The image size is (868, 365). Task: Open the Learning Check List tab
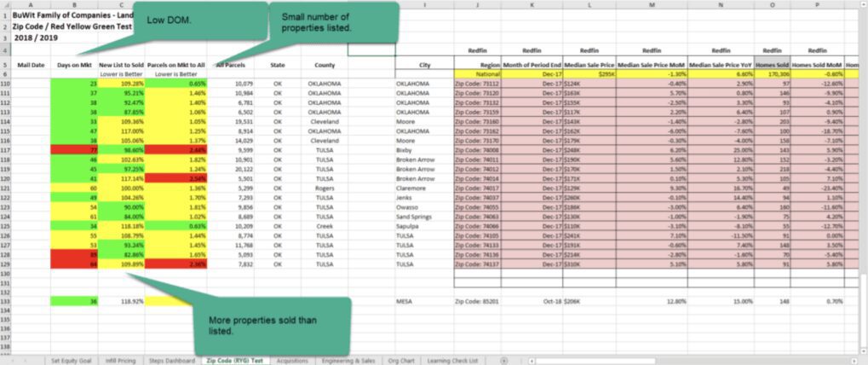[453, 361]
